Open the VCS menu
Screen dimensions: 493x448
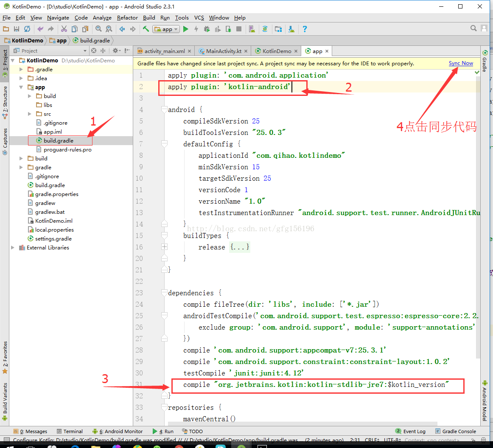[199, 17]
